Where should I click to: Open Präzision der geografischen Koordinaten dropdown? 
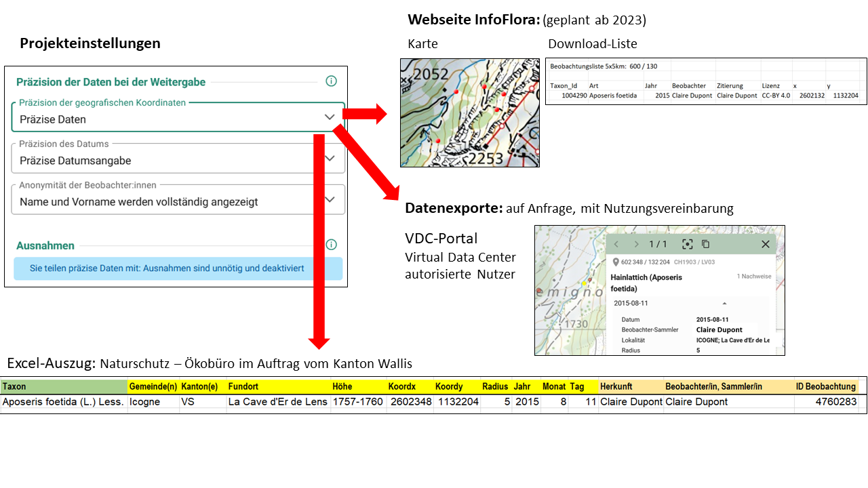178,117
